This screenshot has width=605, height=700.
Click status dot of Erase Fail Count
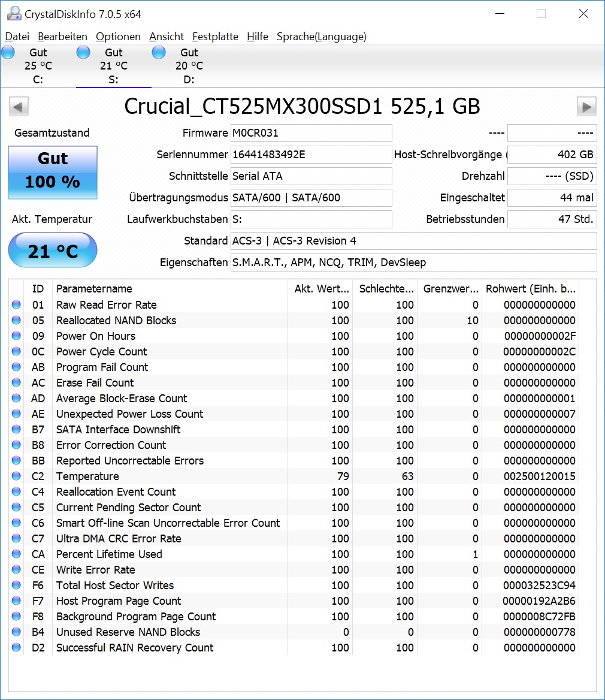(17, 382)
